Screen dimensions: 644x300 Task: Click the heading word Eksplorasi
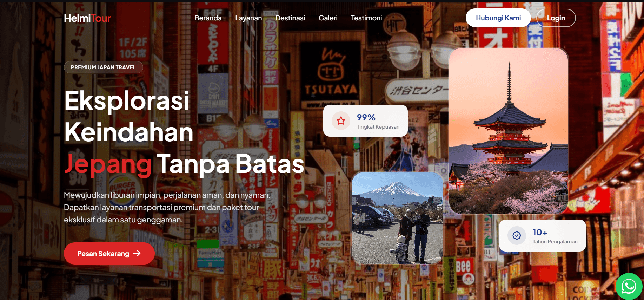pyautogui.click(x=127, y=101)
